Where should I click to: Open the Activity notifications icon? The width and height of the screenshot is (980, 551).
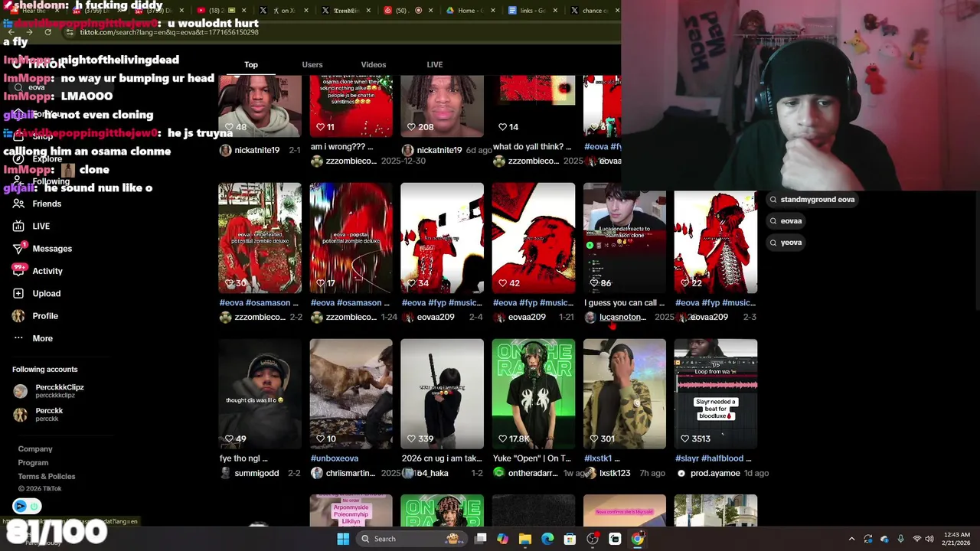[x=18, y=270]
